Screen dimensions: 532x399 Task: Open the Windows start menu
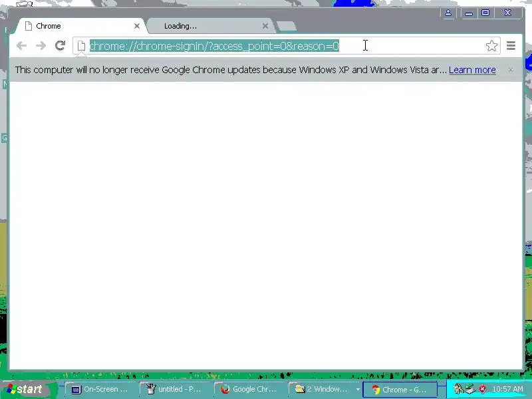(29, 389)
